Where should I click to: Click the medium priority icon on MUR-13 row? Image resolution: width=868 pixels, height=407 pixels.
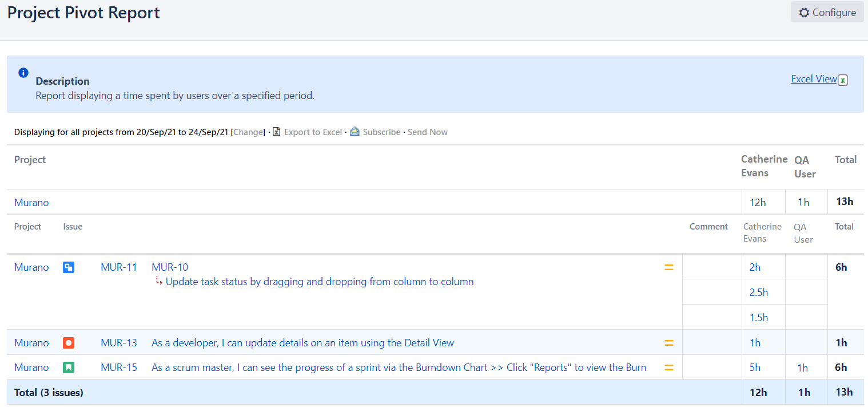[668, 343]
